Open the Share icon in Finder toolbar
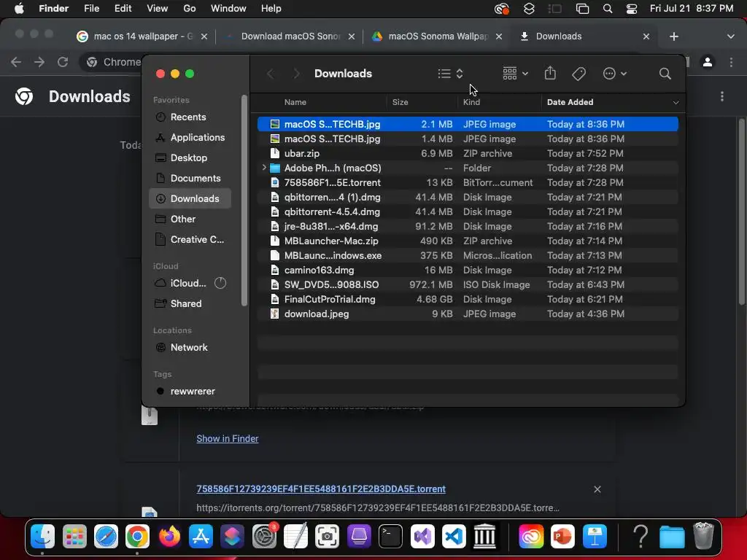 click(550, 74)
